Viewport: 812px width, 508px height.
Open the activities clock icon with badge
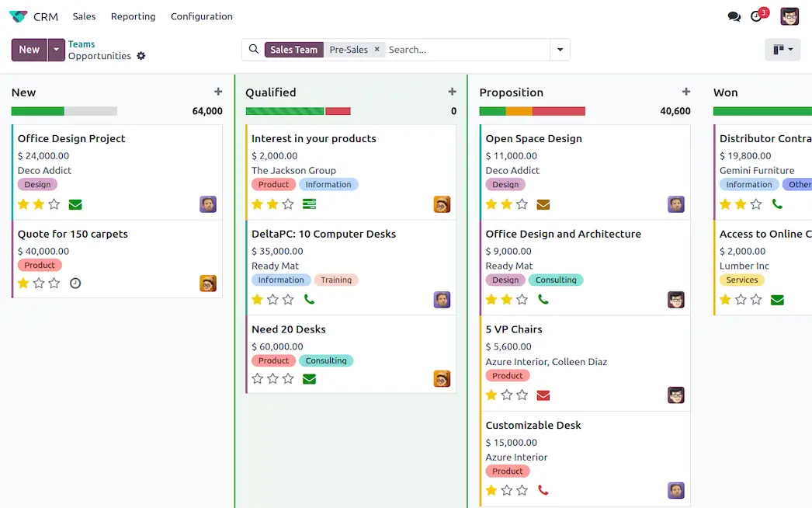pyautogui.click(x=757, y=16)
